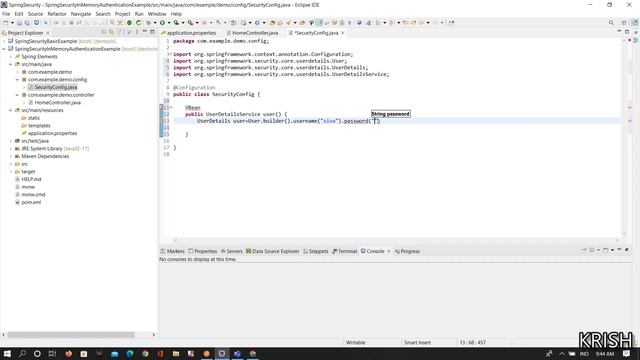Click the Run with Coverage icon
This screenshot has width=640, height=360.
[x=176, y=23]
